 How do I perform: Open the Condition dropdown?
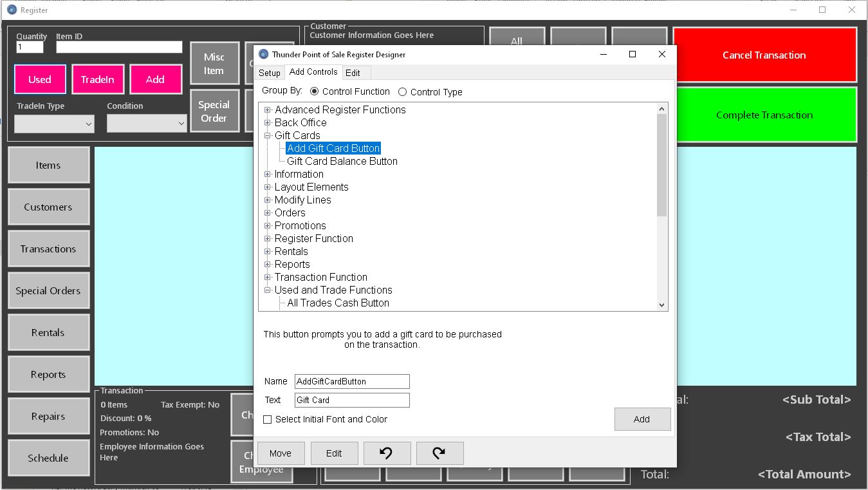click(147, 124)
